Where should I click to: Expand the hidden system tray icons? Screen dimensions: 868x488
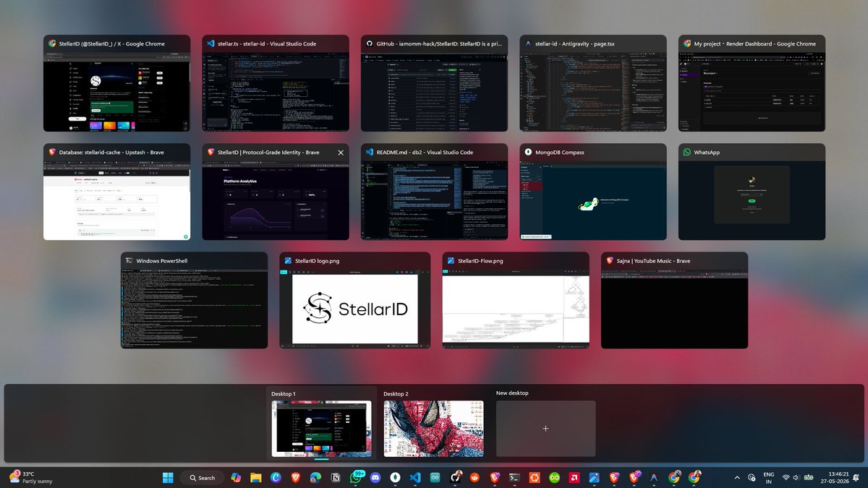coord(737,477)
